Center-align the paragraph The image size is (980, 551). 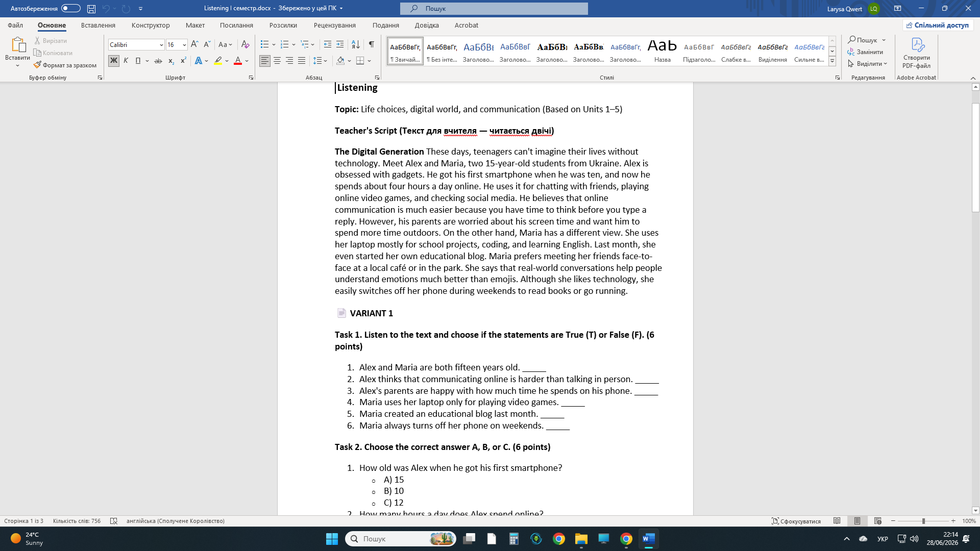(x=277, y=61)
